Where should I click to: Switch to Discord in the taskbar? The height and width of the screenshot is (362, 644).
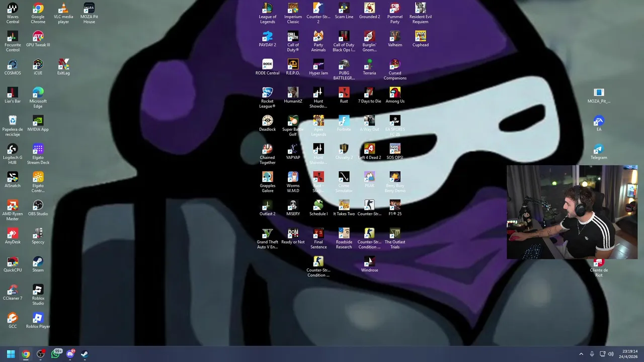[x=70, y=354]
